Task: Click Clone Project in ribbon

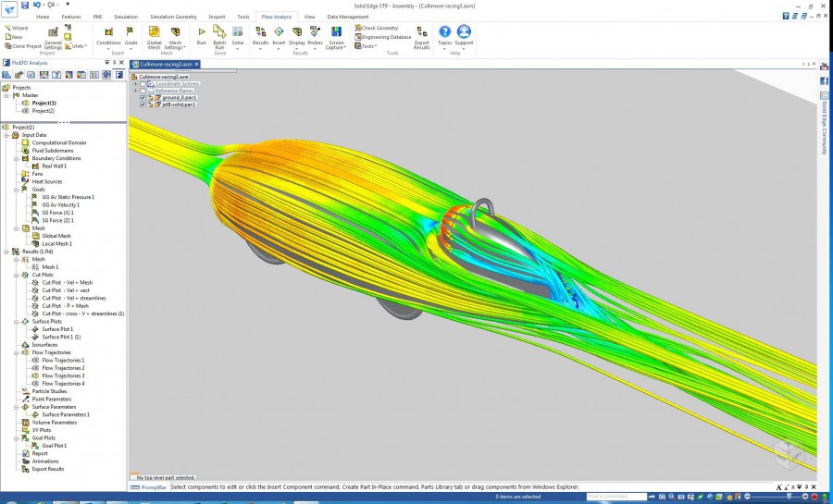Action: (x=23, y=46)
